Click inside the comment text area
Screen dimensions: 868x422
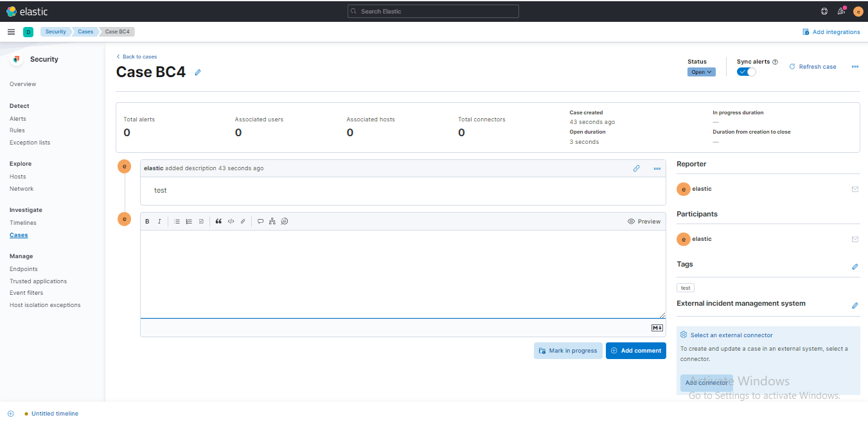(403, 274)
